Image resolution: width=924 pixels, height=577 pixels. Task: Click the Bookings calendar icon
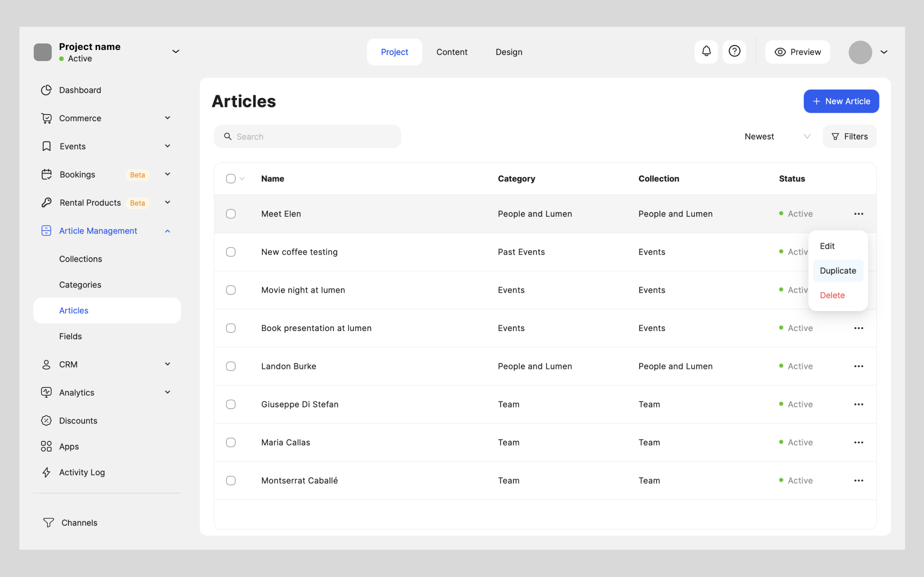point(46,175)
